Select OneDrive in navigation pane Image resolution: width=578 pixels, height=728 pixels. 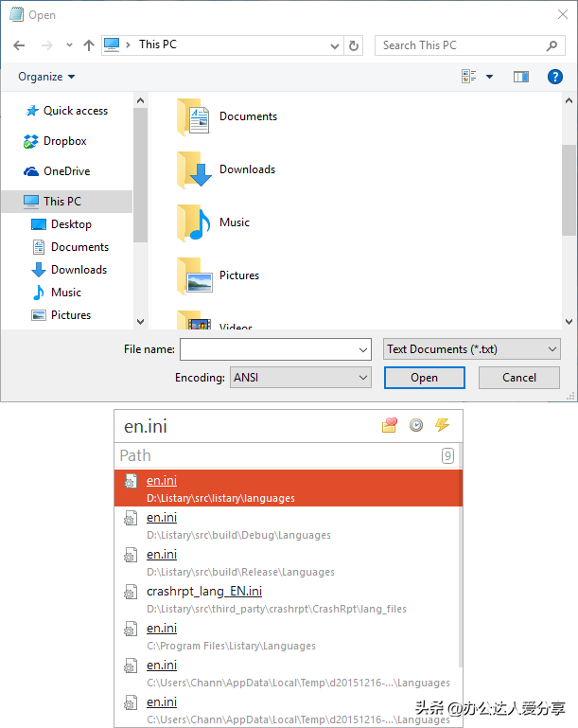tap(57, 171)
